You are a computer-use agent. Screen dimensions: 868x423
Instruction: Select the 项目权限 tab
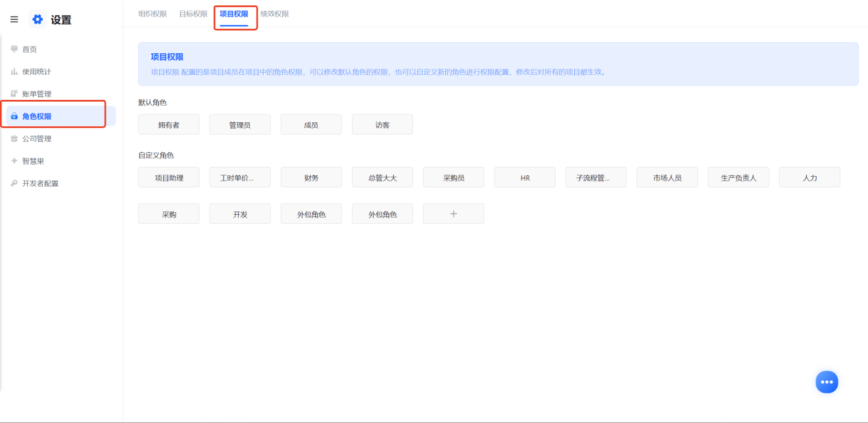tap(234, 14)
